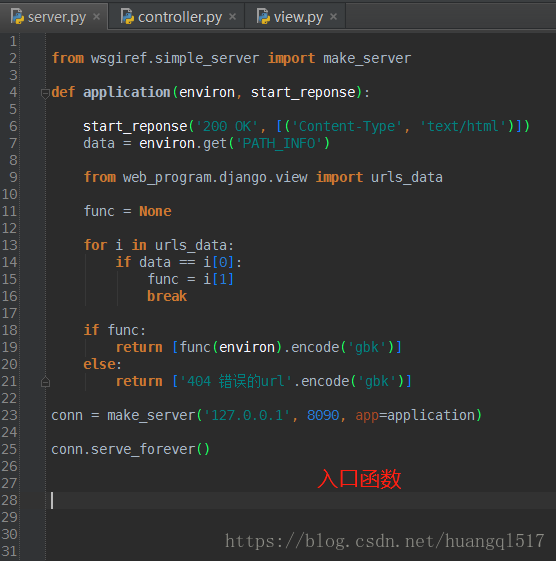This screenshot has width=556, height=561.
Task: Click the '127.0.0.1' host string
Action: (x=247, y=415)
